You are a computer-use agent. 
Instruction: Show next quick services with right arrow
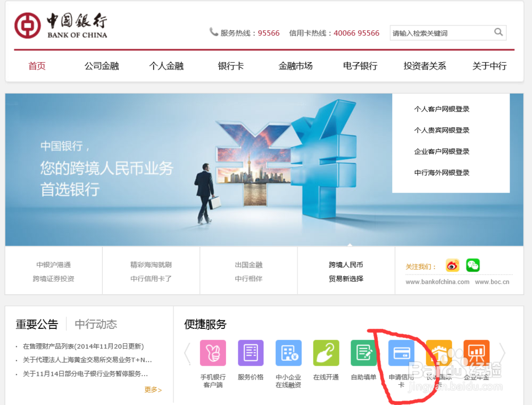tap(502, 353)
